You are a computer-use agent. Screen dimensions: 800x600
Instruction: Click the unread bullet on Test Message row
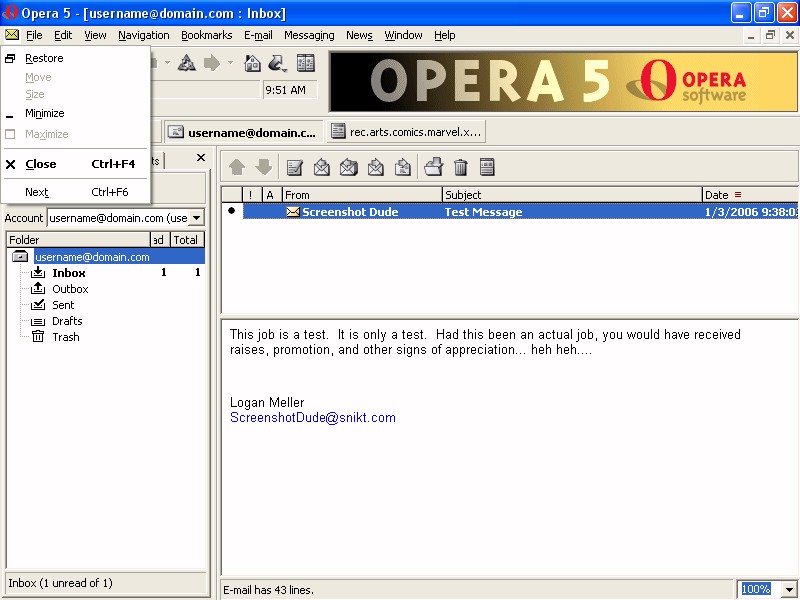(232, 210)
